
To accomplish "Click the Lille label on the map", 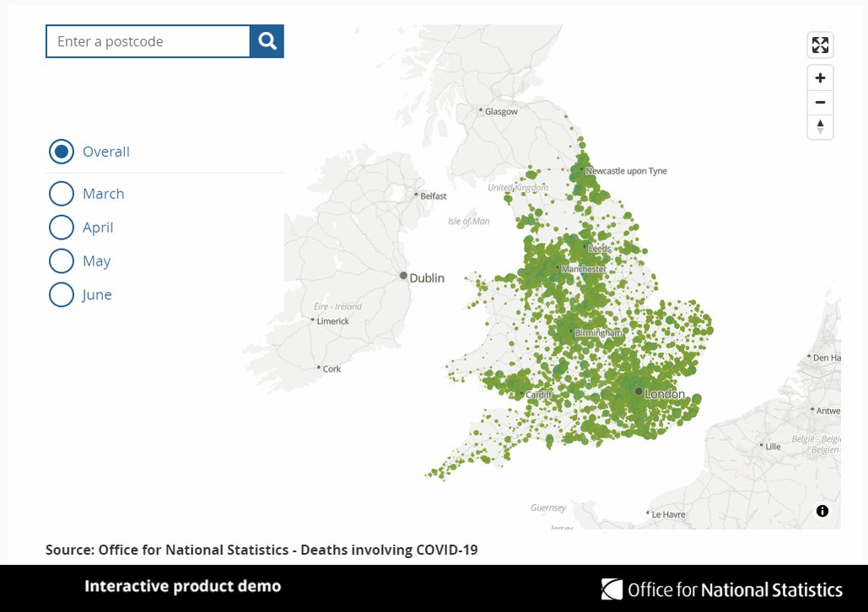I will click(x=773, y=447).
